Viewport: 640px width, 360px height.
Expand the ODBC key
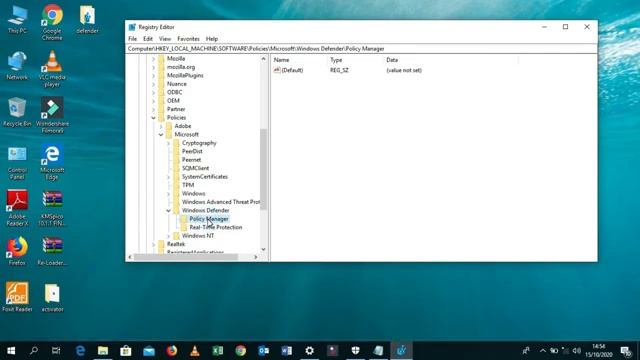153,93
